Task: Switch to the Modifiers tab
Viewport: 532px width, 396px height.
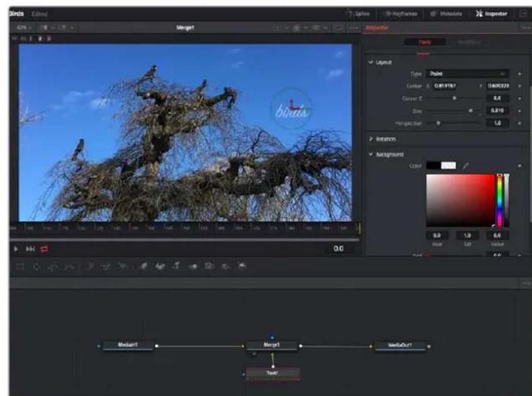Action: [469, 42]
